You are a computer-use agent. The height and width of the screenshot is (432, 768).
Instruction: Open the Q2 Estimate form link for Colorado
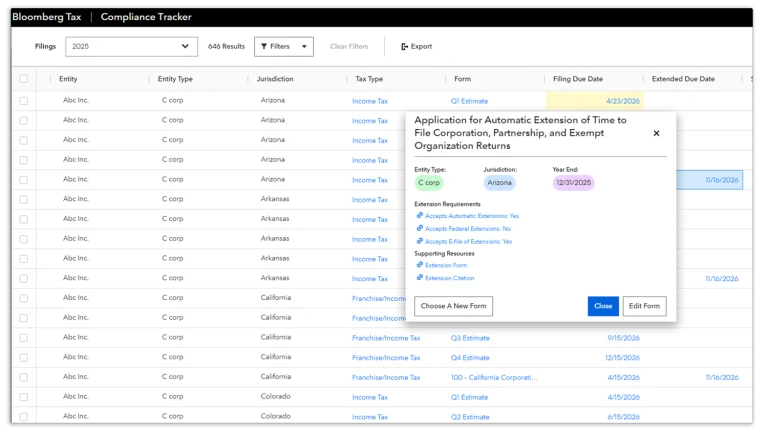pyautogui.click(x=470, y=417)
